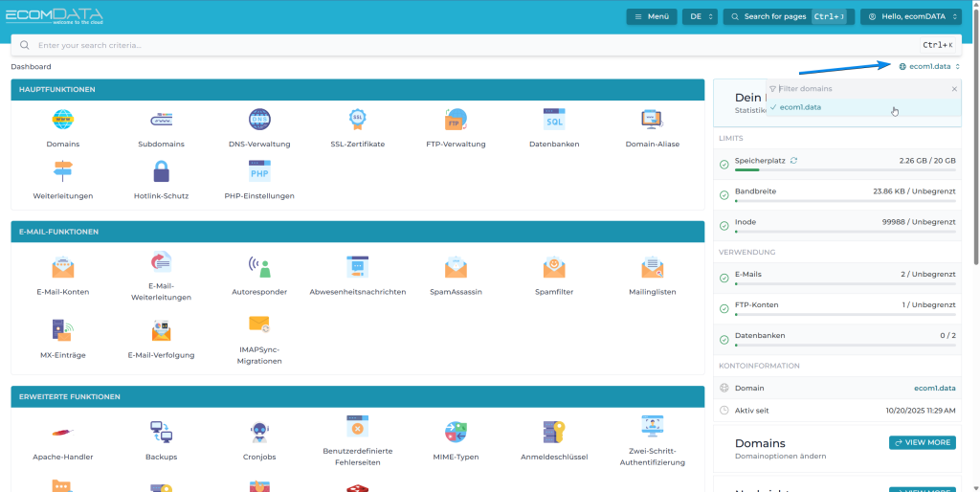Screen dimensions: 980x492
Task: Open PHP-Einstellungen icon
Action: (x=258, y=172)
